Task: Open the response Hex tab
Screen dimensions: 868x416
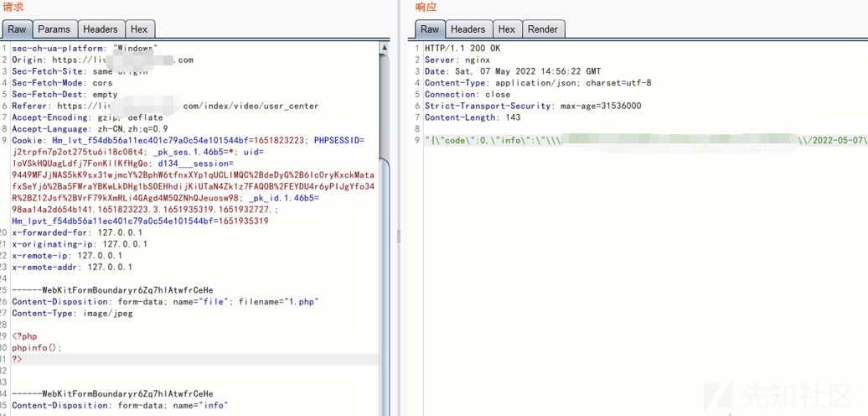Action: [x=507, y=29]
